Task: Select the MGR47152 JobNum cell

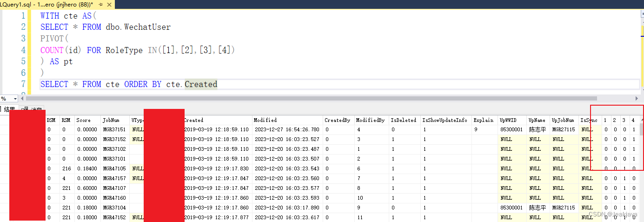Action: point(115,217)
